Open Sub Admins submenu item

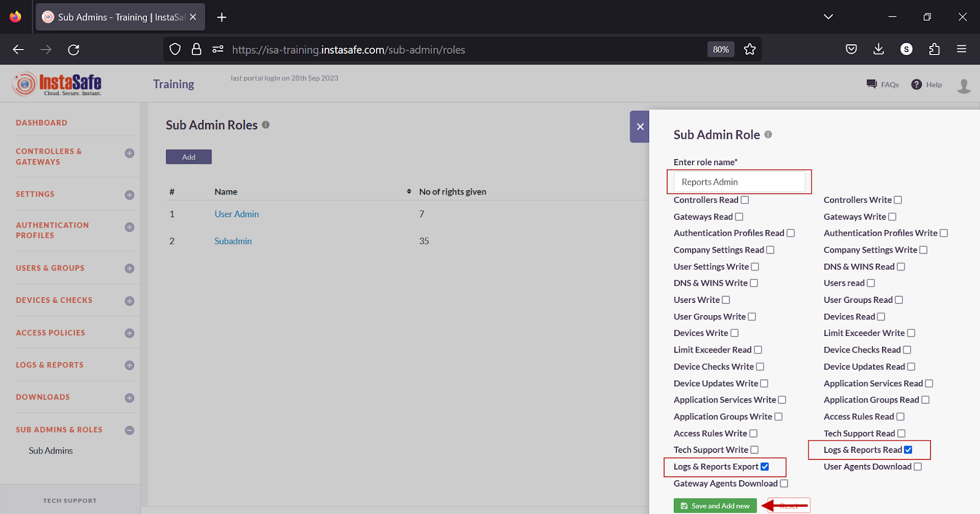[51, 451]
